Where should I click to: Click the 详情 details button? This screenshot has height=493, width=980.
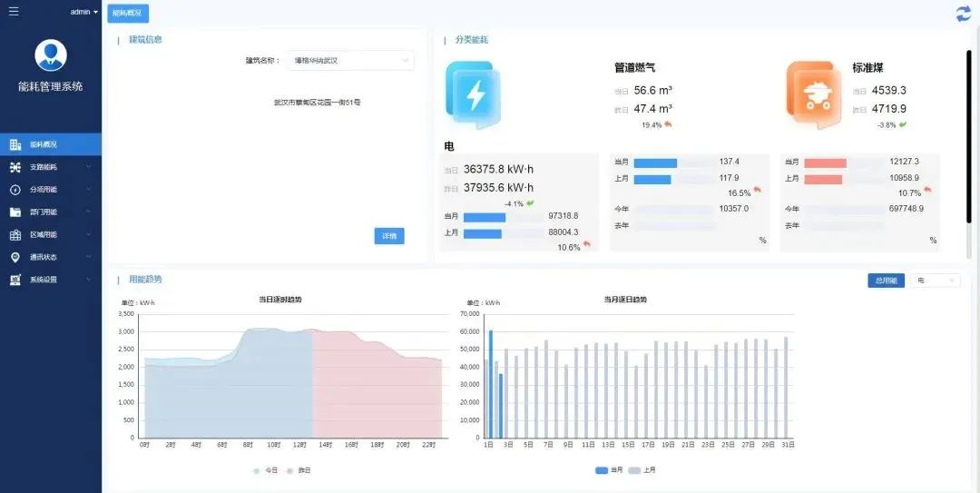389,236
